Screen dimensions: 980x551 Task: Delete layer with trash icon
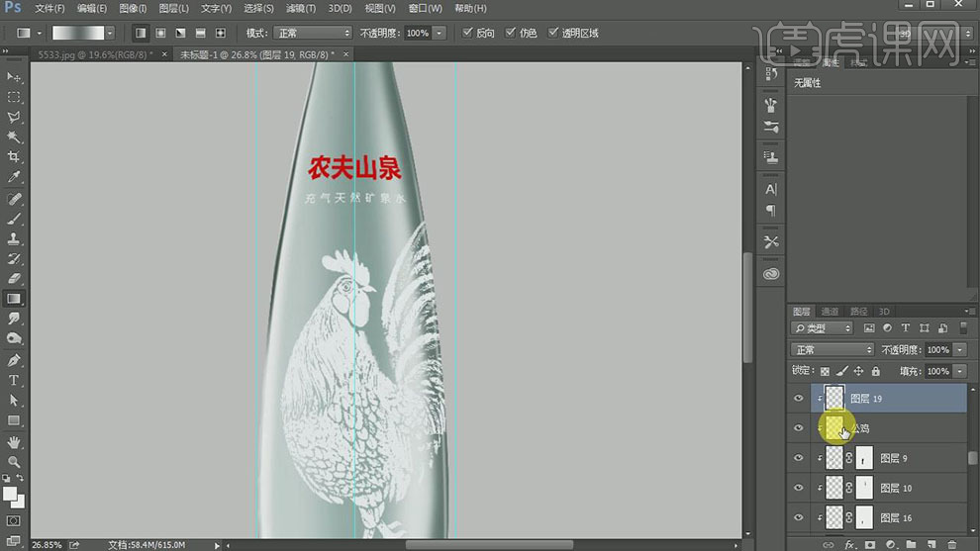tap(952, 545)
